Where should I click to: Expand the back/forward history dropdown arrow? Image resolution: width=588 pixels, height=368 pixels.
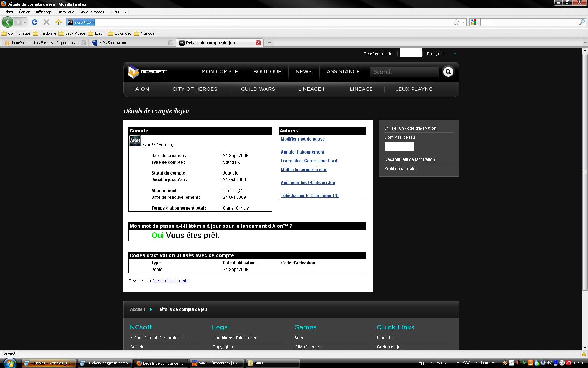pos(25,22)
